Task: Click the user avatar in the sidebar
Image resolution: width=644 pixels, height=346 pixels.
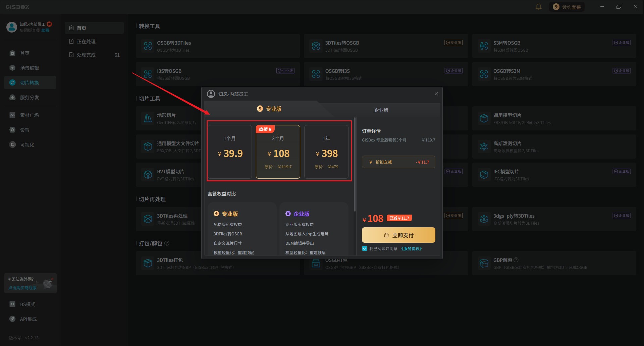Action: [12, 27]
